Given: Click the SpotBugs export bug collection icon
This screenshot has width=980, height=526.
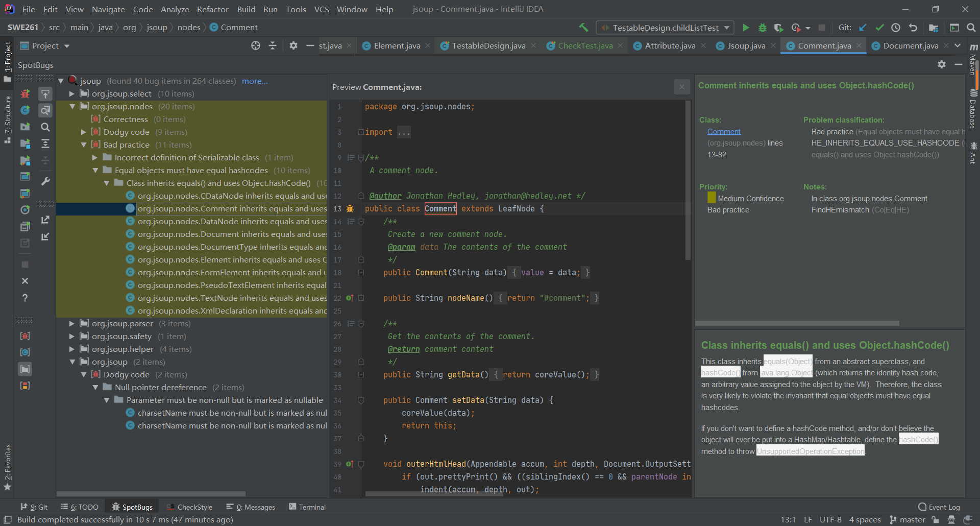Looking at the screenshot, I should click(45, 220).
